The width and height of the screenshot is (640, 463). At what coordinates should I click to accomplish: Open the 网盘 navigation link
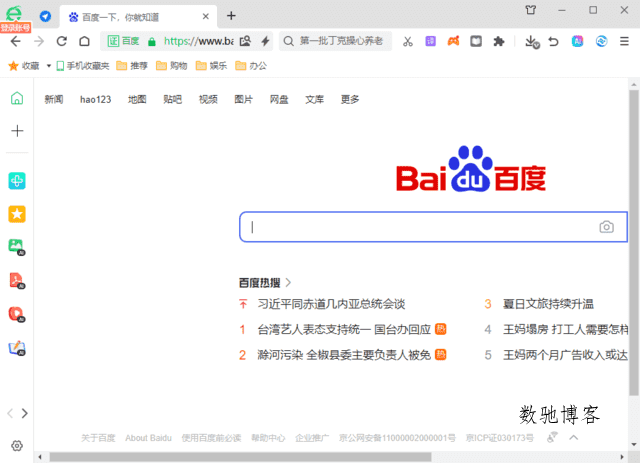pyautogui.click(x=279, y=99)
